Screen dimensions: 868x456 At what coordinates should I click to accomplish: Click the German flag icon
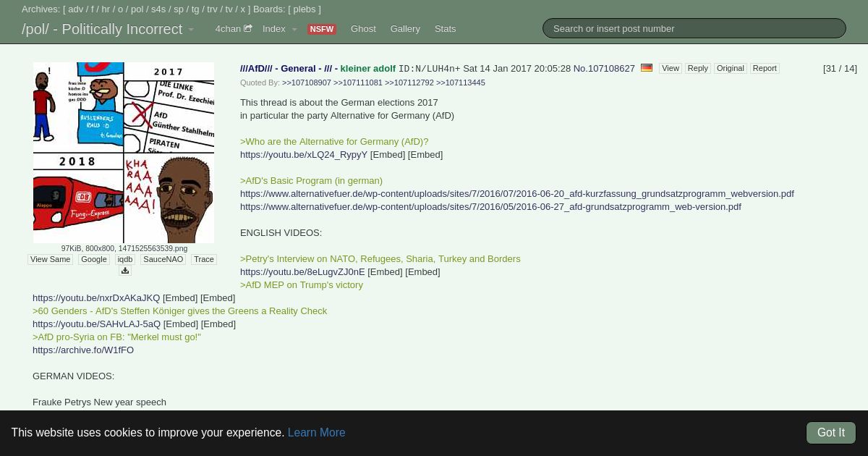(647, 68)
